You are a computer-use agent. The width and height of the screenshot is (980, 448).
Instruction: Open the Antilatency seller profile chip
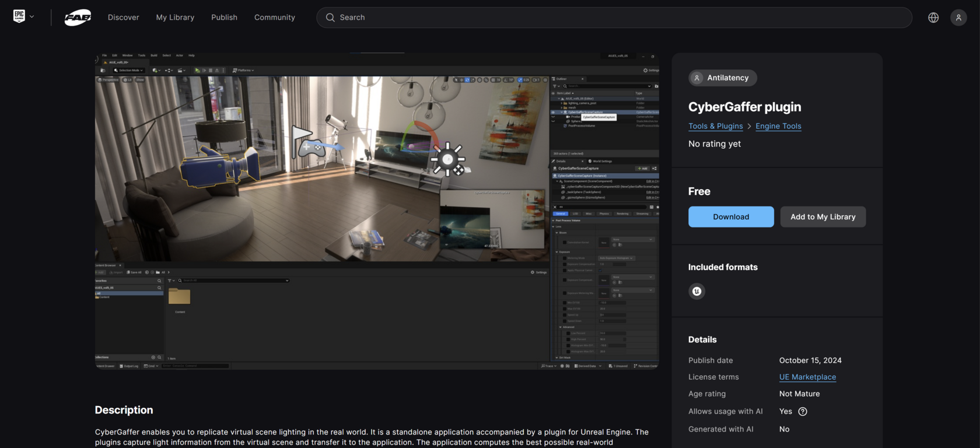coord(723,78)
